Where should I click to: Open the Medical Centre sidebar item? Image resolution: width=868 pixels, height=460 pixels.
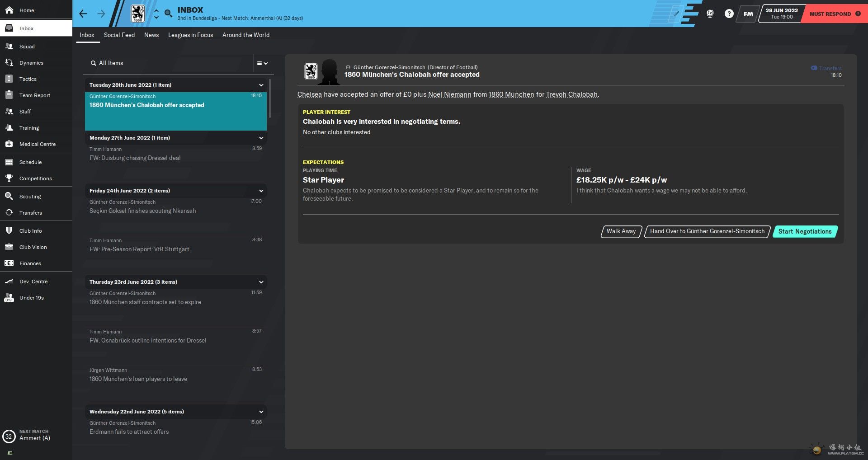tap(37, 144)
